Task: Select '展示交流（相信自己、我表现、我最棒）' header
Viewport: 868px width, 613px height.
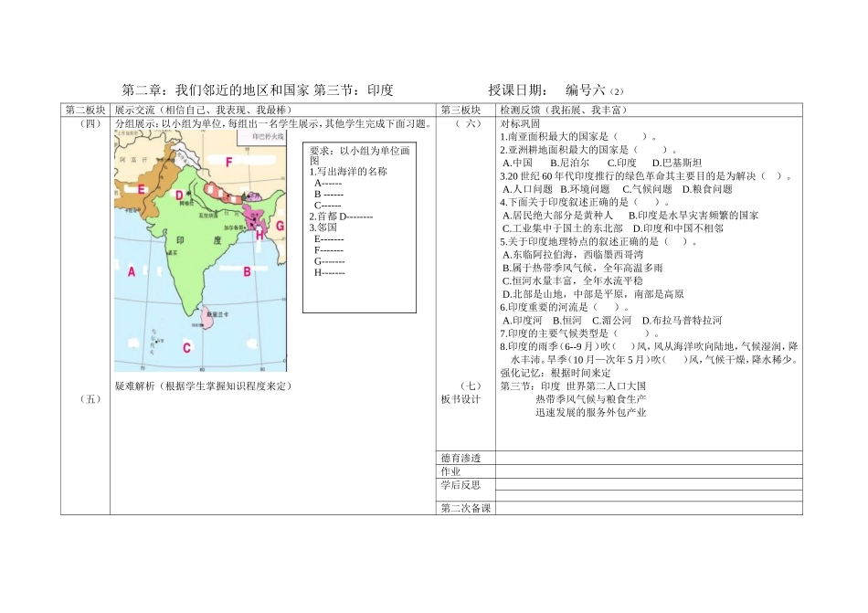Action: coord(204,111)
